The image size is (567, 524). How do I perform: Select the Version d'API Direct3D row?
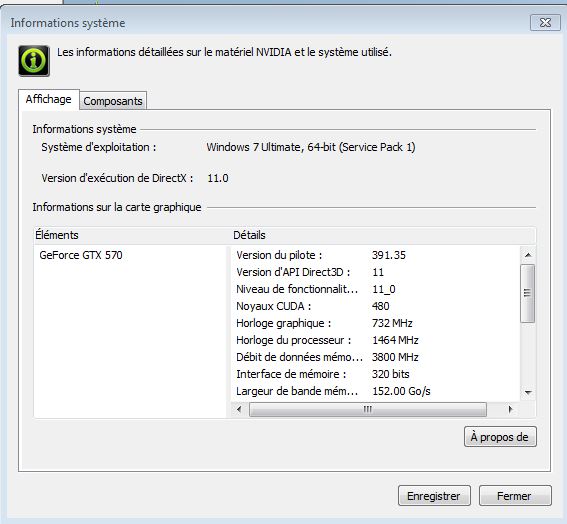[375, 272]
